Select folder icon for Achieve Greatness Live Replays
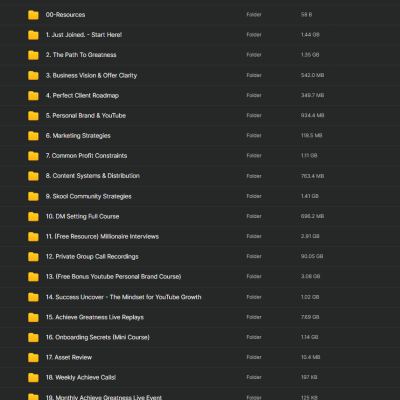Image resolution: width=400 pixels, height=400 pixels. (x=33, y=317)
